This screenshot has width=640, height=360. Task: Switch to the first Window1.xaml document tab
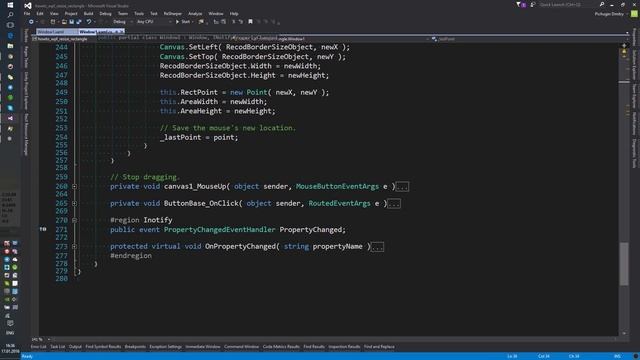coord(56,31)
